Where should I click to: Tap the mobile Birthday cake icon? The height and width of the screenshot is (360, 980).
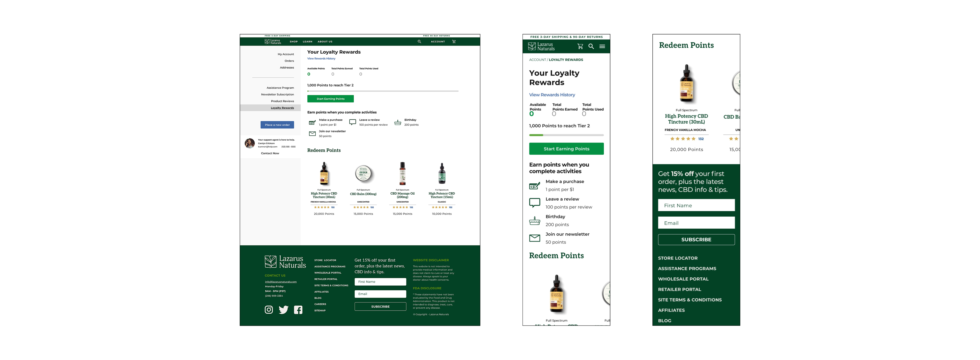coord(535,220)
